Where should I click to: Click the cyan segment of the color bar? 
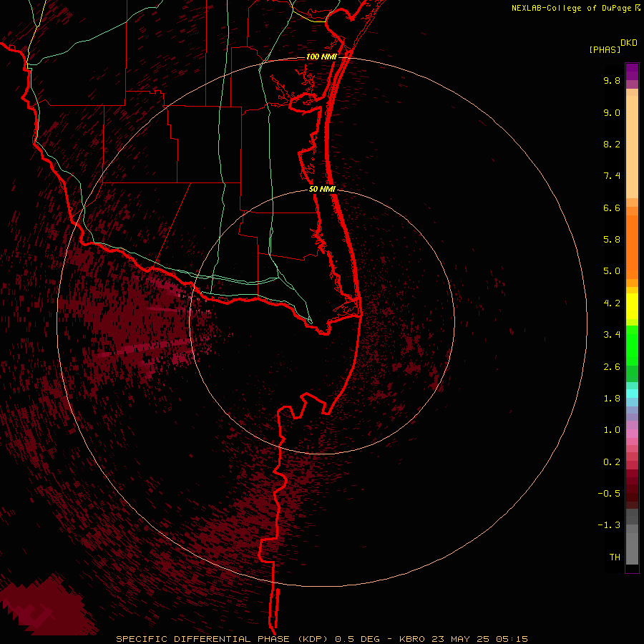632,394
